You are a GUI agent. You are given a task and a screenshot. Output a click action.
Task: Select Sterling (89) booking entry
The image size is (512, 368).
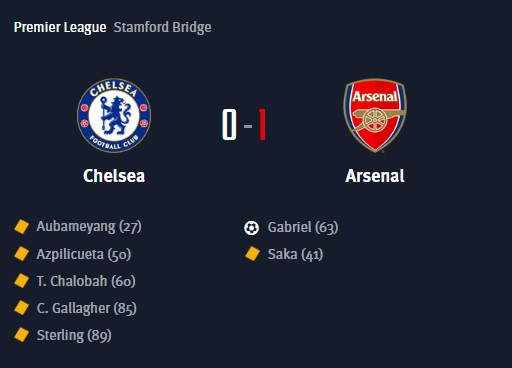point(74,335)
